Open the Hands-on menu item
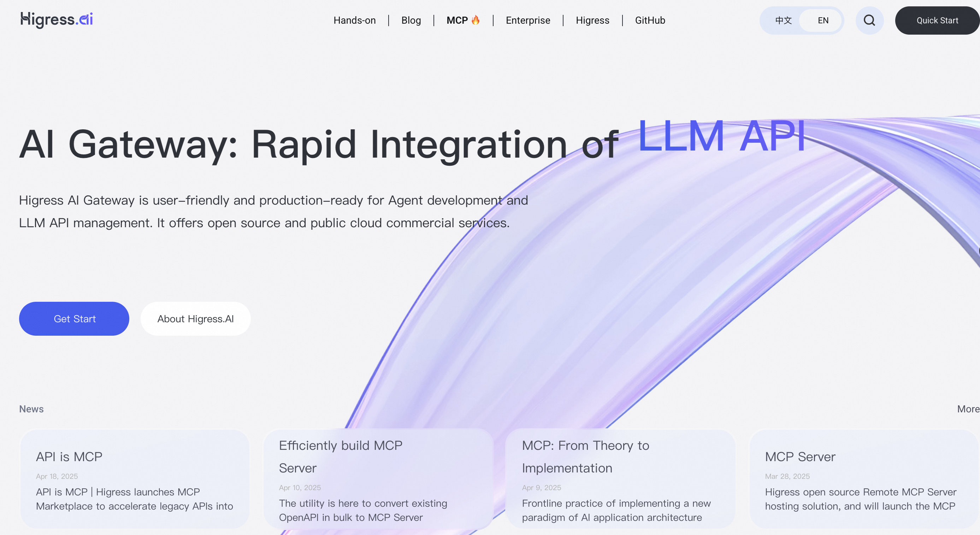Viewport: 980px width, 535px height. pos(354,20)
